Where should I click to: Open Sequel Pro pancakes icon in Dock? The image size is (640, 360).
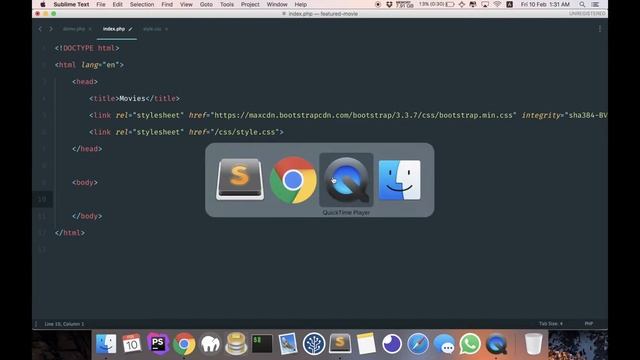tap(236, 343)
